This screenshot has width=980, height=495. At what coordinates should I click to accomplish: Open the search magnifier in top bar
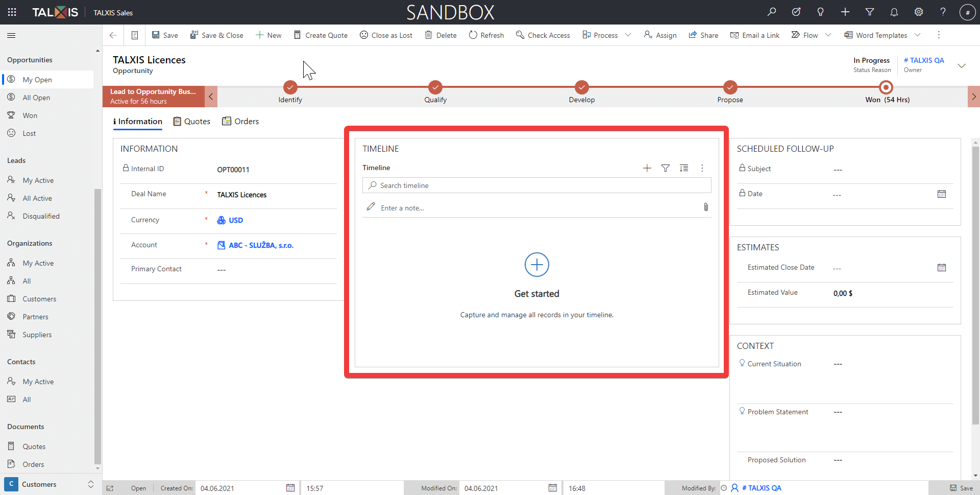pos(772,12)
